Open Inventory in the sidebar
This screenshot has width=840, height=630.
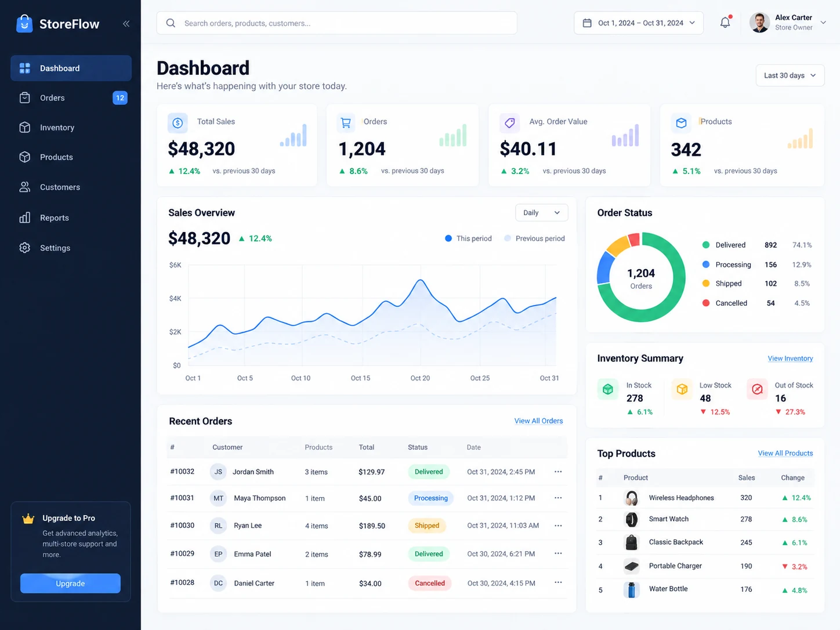tap(71, 128)
